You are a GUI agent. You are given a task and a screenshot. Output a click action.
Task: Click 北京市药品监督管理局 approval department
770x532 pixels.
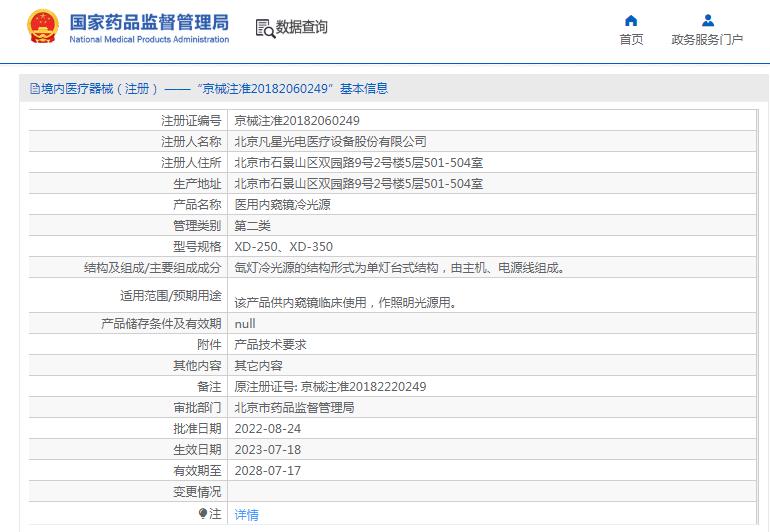(294, 408)
